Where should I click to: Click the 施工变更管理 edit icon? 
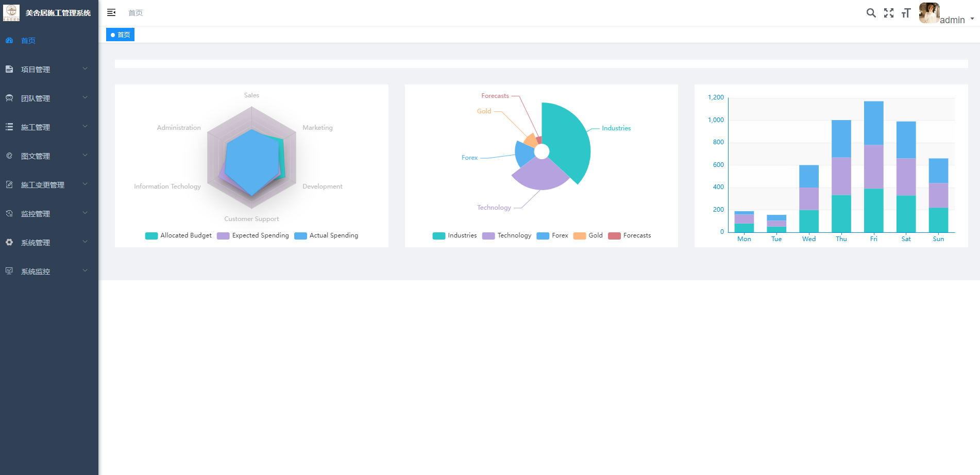[x=9, y=184]
